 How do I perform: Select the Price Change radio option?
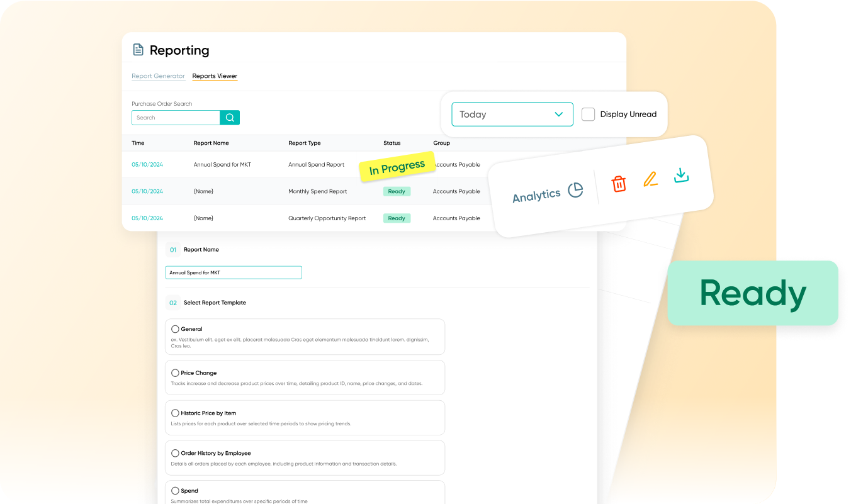click(x=175, y=373)
